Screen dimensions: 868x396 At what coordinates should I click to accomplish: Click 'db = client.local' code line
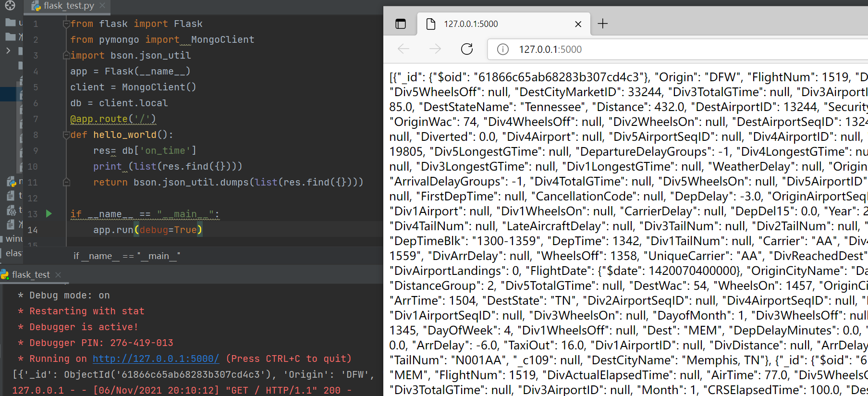119,103
